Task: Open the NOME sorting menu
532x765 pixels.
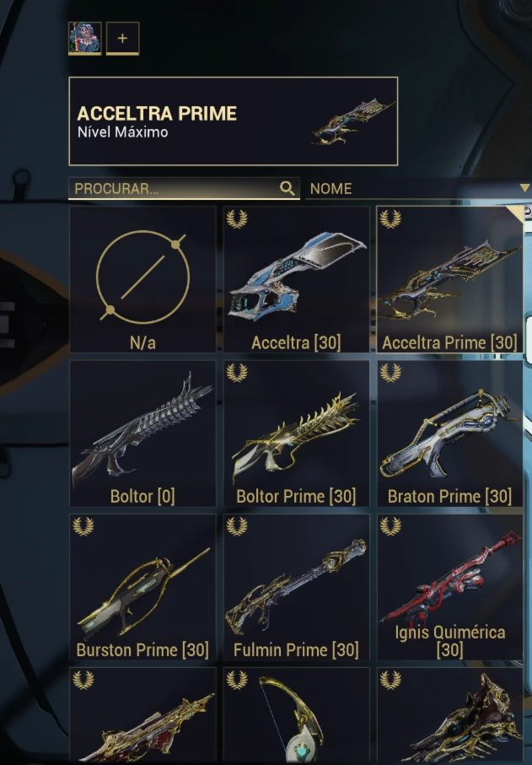Action: click(x=418, y=188)
